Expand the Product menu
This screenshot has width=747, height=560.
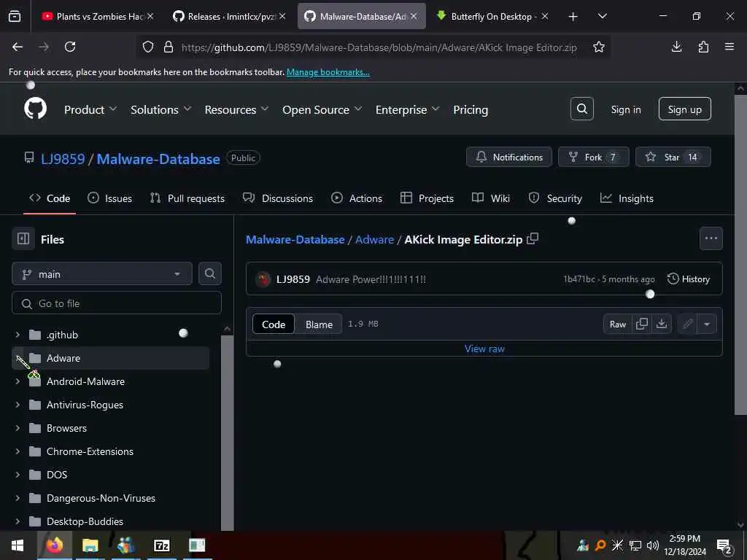pos(90,109)
